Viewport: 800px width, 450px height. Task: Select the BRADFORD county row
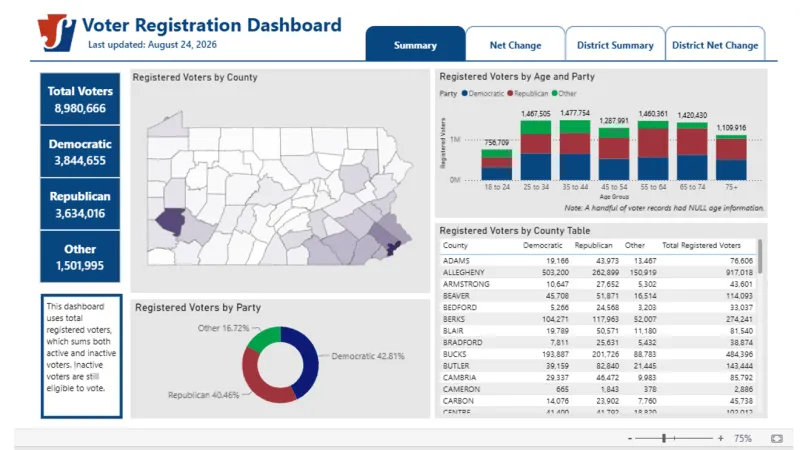598,342
